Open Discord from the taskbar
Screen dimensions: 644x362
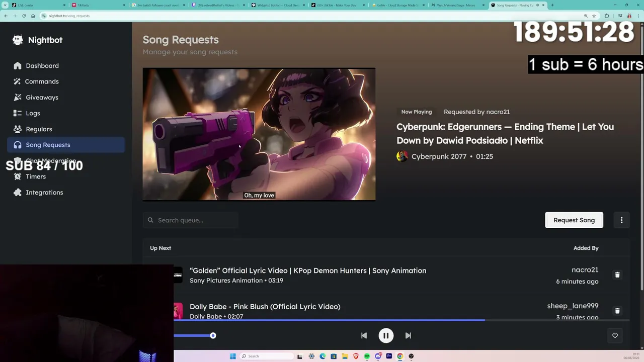pyautogui.click(x=378, y=356)
